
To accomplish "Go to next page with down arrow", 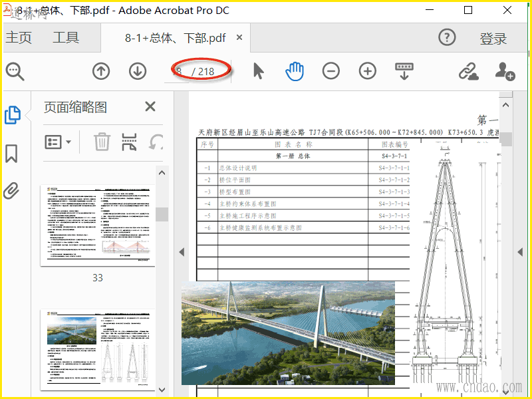I will coord(138,71).
